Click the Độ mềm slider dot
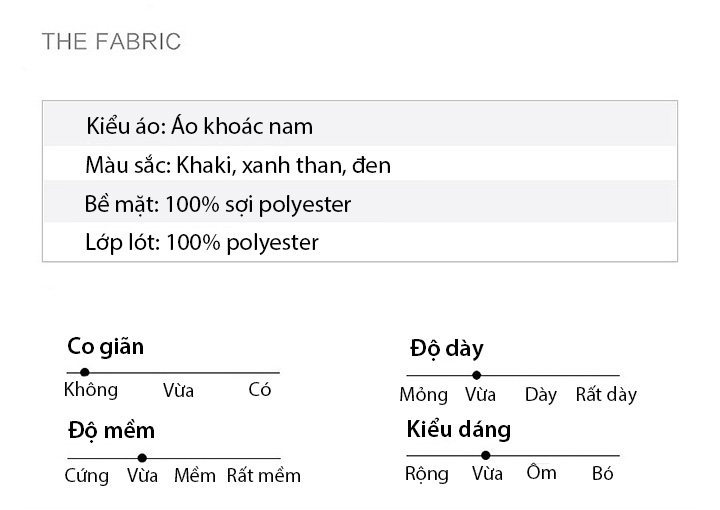This screenshot has height=510, width=720. [142, 458]
